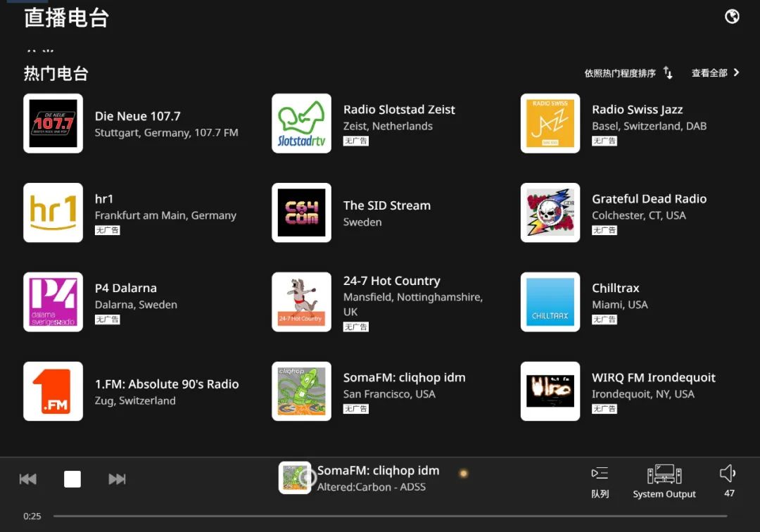760x532 pixels.
Task: Open The SID Stream station
Action: tap(386, 205)
